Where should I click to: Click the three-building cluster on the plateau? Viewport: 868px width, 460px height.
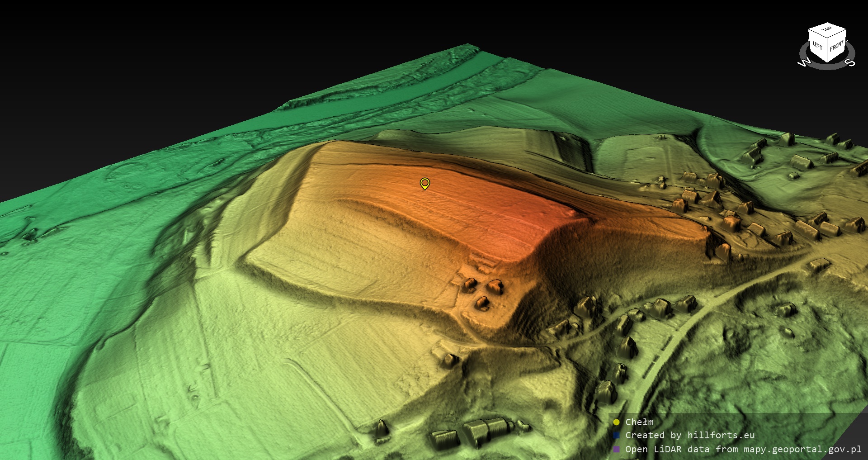pyautogui.click(x=483, y=293)
